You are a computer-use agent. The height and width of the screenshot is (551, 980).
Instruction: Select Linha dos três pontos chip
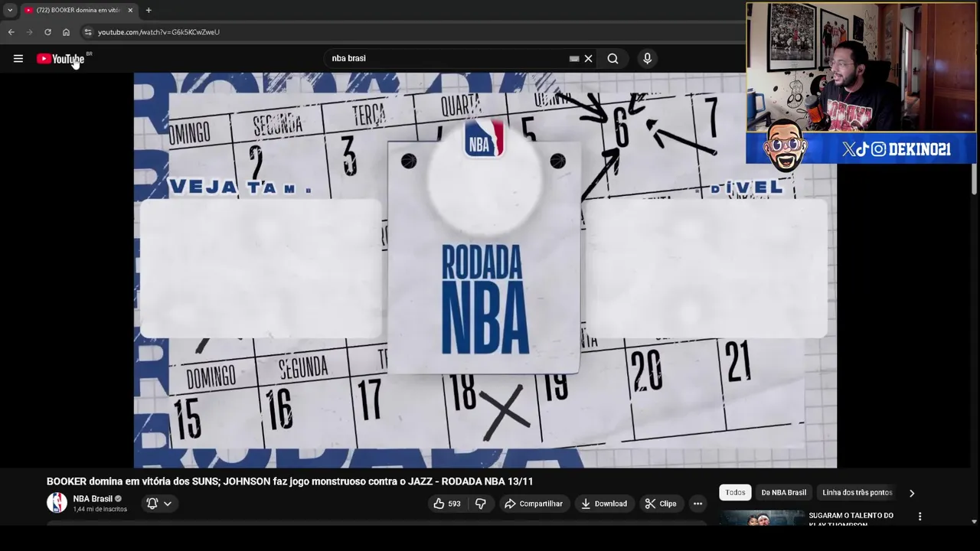pyautogui.click(x=857, y=493)
